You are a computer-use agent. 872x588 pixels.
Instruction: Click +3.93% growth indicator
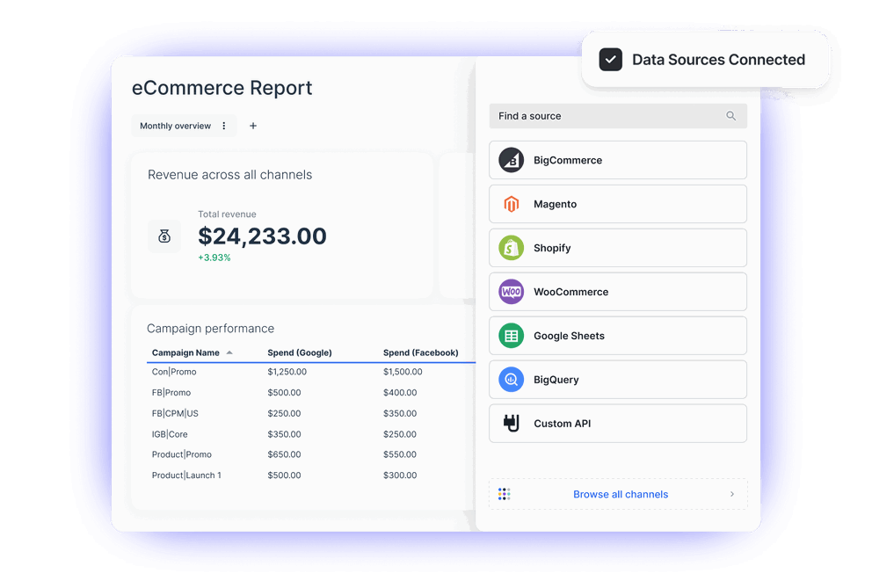point(214,258)
